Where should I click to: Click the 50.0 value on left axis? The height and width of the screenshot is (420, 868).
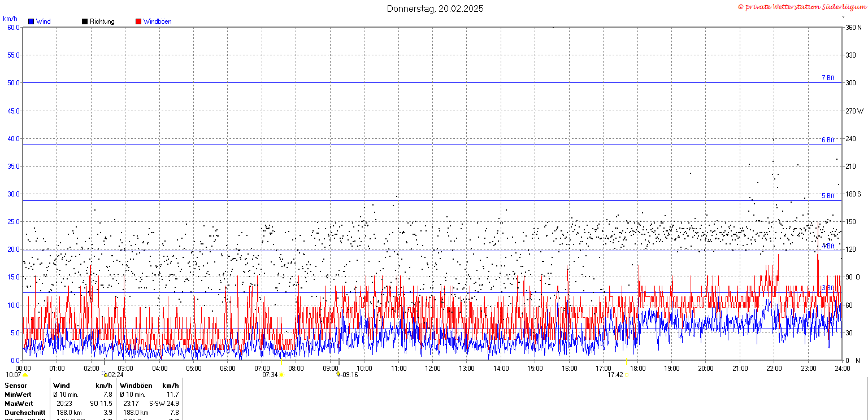tap(14, 83)
